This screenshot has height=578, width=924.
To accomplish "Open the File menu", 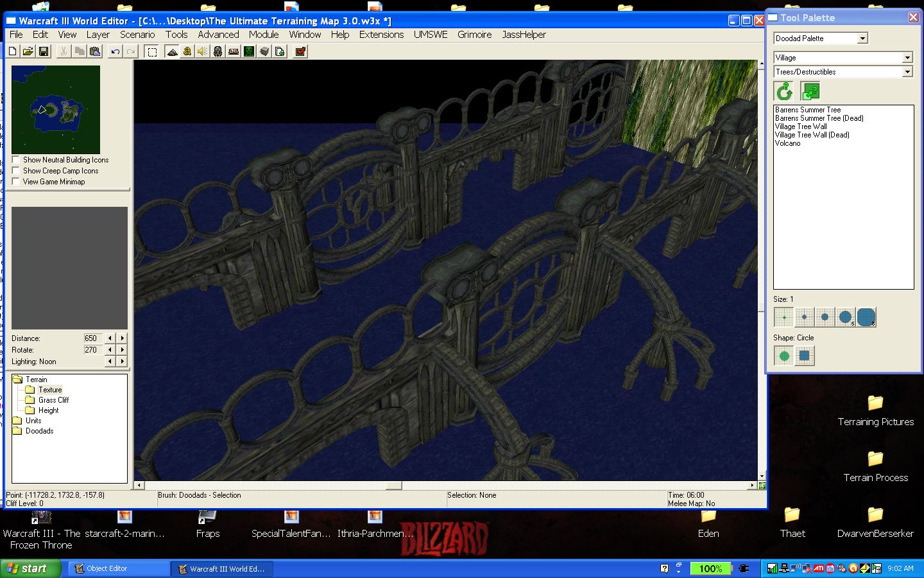I will (16, 35).
